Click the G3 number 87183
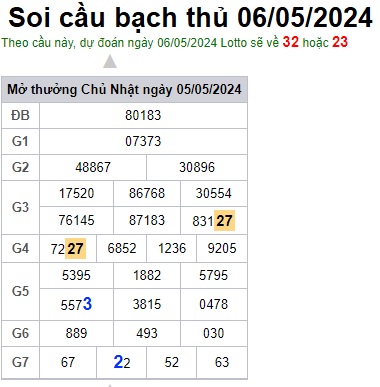This screenshot has height=387, width=380. (x=147, y=220)
